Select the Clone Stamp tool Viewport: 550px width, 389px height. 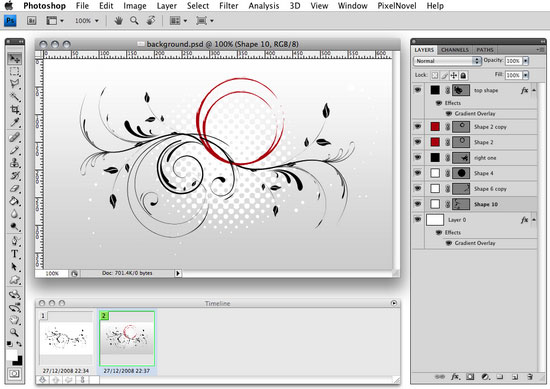(x=14, y=163)
